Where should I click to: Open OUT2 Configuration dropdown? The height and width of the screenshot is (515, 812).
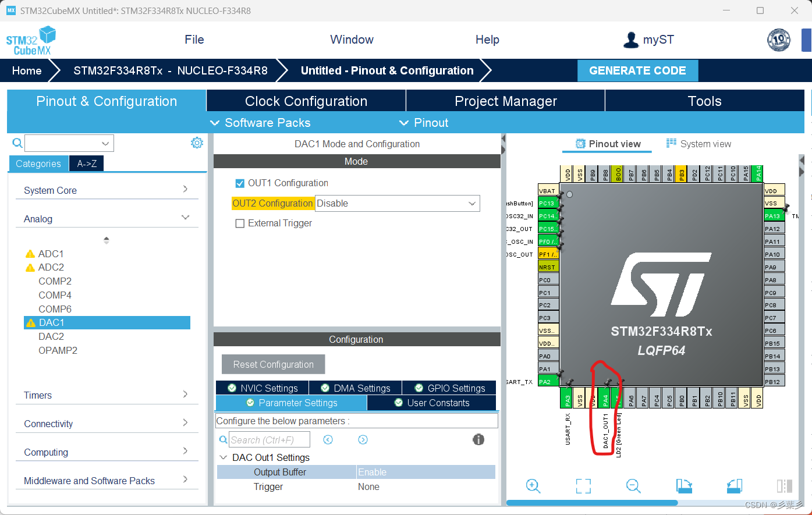[x=398, y=203]
